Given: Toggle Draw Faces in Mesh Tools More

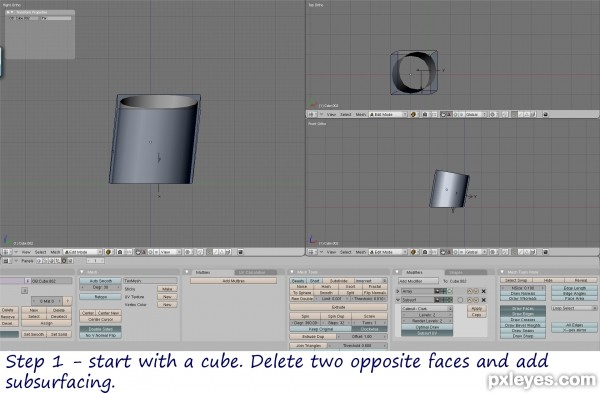Looking at the screenshot, I should pyautogui.click(x=523, y=308).
